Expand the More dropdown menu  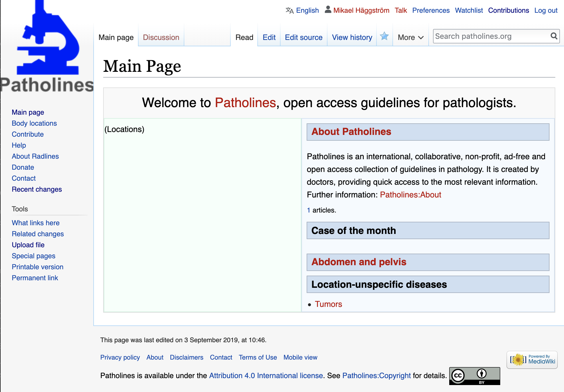[411, 37]
